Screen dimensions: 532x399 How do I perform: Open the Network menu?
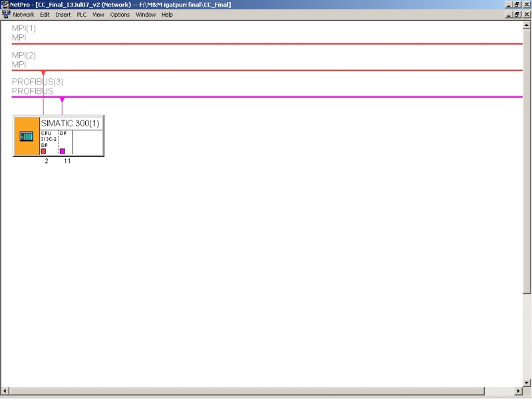23,14
